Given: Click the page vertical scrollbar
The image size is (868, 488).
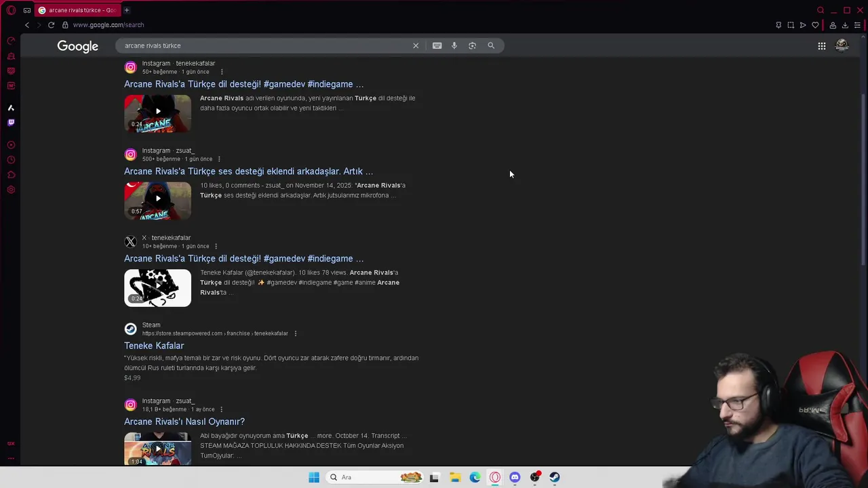Looking at the screenshot, I should [863, 180].
